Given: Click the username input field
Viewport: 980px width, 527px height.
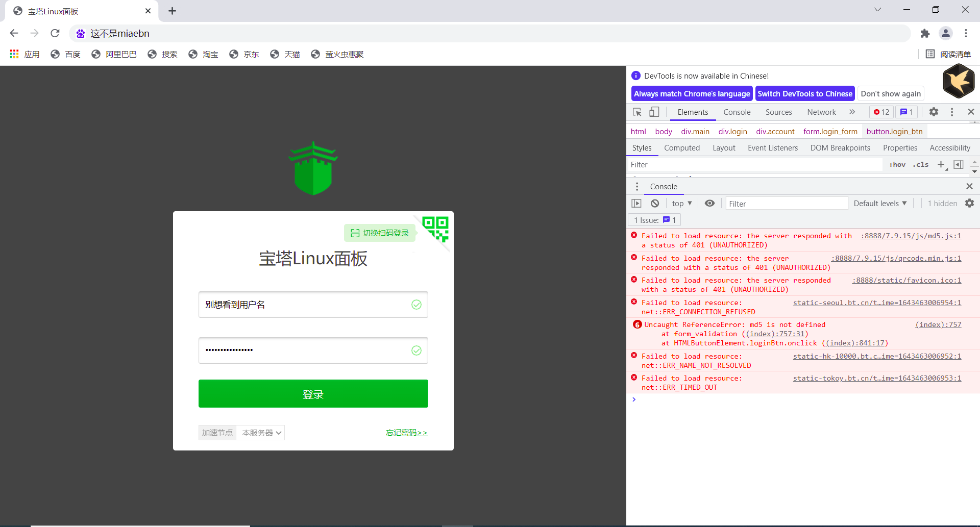Looking at the screenshot, I should point(313,305).
